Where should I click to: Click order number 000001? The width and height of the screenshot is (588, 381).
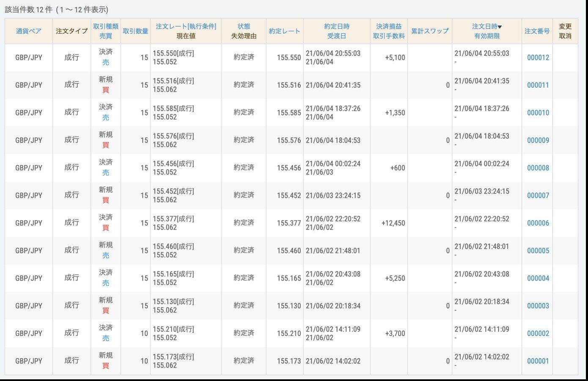[x=538, y=361]
